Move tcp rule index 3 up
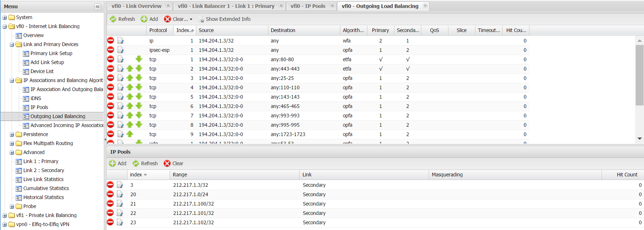Image resolution: width=644 pixels, height=230 pixels. coord(130,78)
